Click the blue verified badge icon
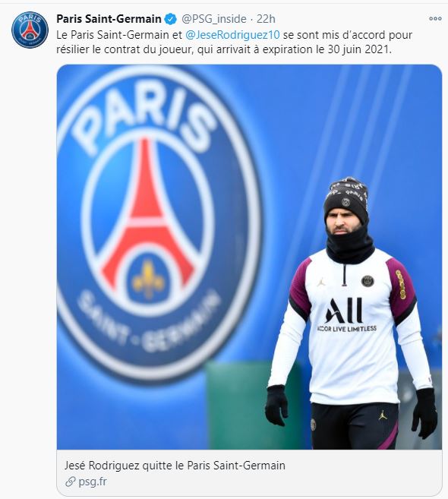The height and width of the screenshot is (499, 448). pyautogui.click(x=170, y=19)
